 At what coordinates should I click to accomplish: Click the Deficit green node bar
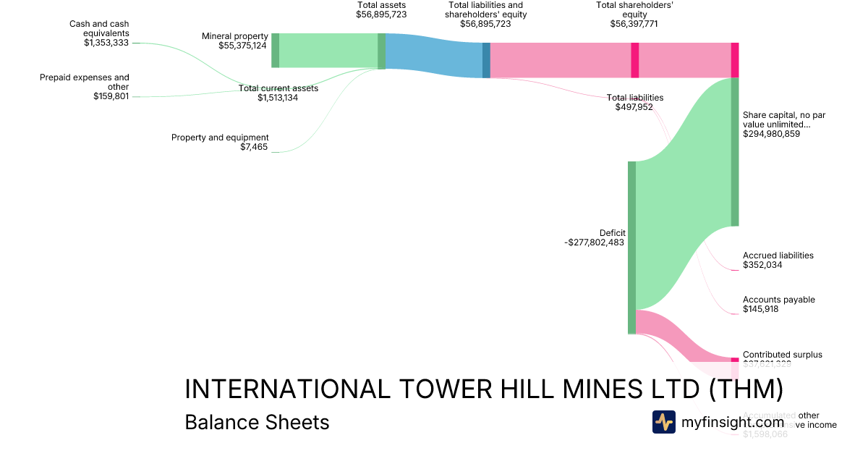(x=631, y=248)
